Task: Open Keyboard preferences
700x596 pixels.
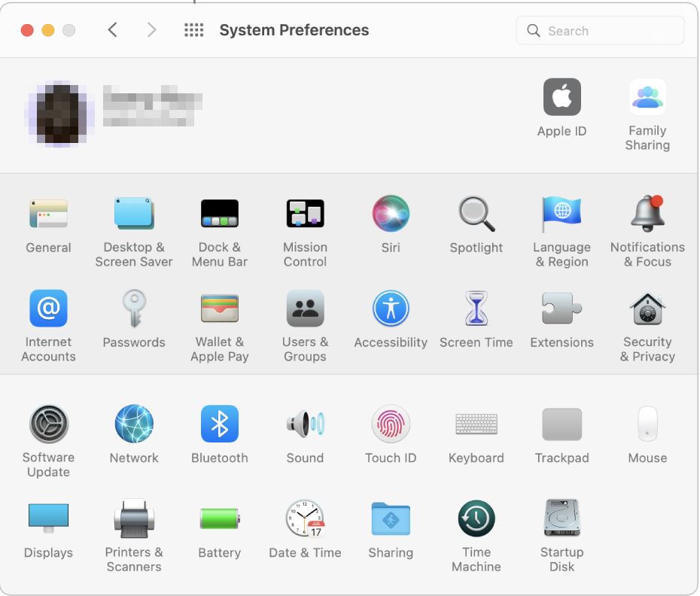Action: click(x=476, y=424)
